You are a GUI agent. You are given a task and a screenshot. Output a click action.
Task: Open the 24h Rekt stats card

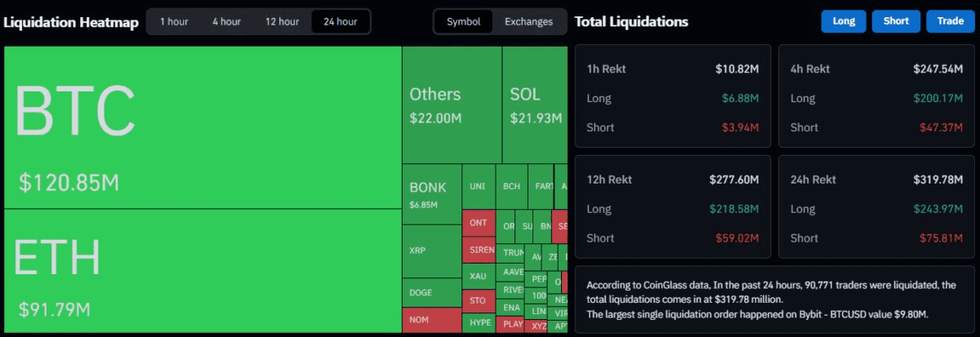click(x=876, y=206)
